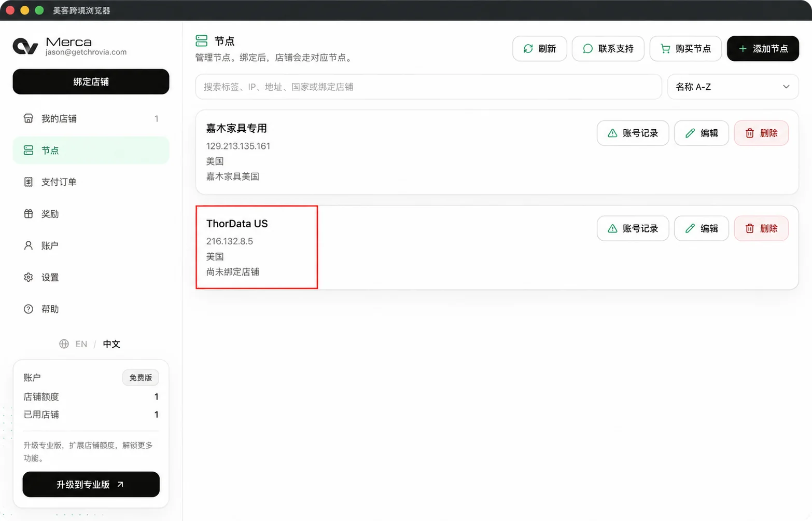This screenshot has height=521, width=812.
Task: Go to 支付订单 menu item
Action: 91,182
